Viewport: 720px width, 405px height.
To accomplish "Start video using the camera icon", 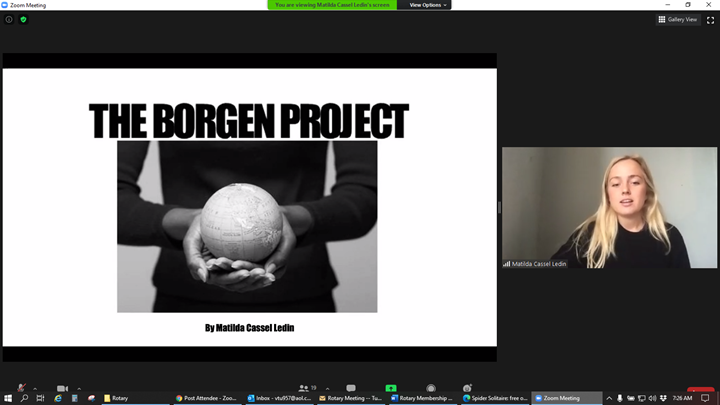I will tap(62, 388).
